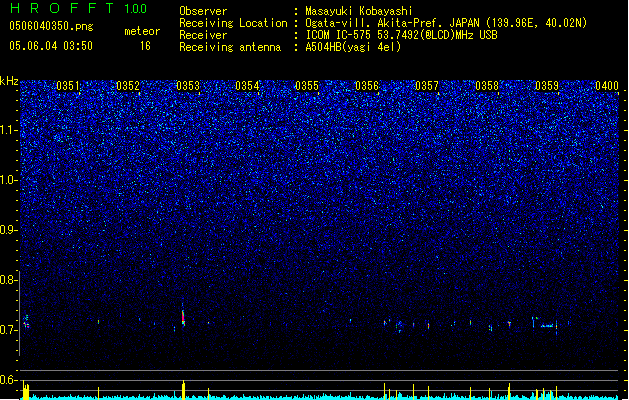629x400 pixels.
Task: Click the meteor label
Action: (142, 31)
